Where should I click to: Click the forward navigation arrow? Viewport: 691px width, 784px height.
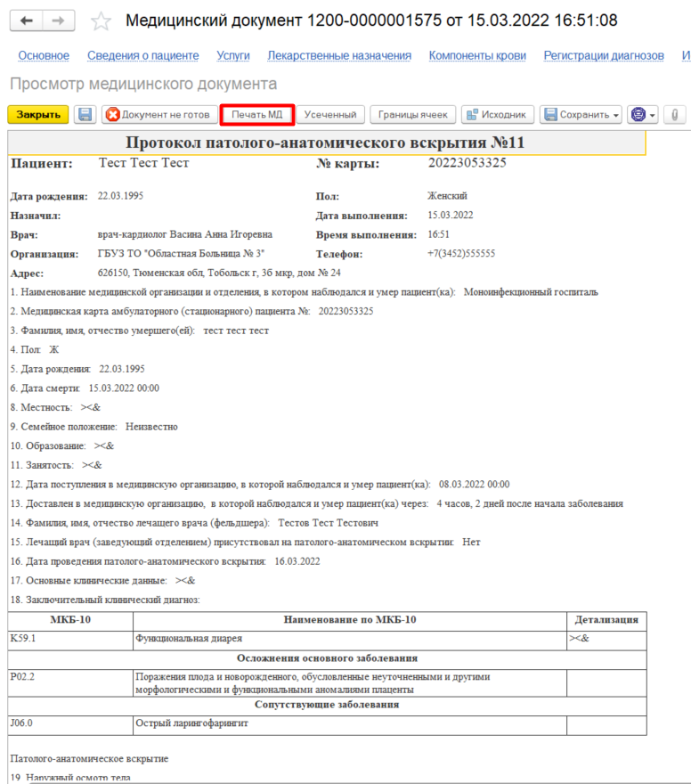tap(58, 20)
